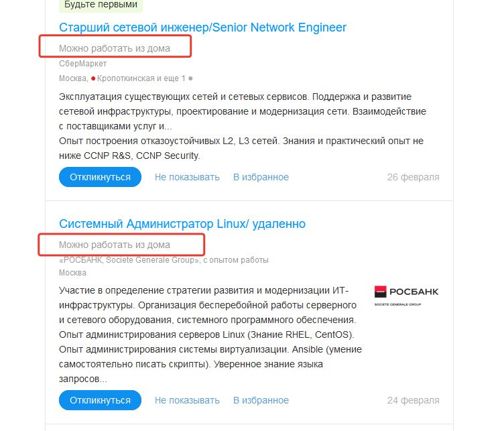
Task: Open the Системный Администратор Linux vacancy title
Action: (x=182, y=223)
